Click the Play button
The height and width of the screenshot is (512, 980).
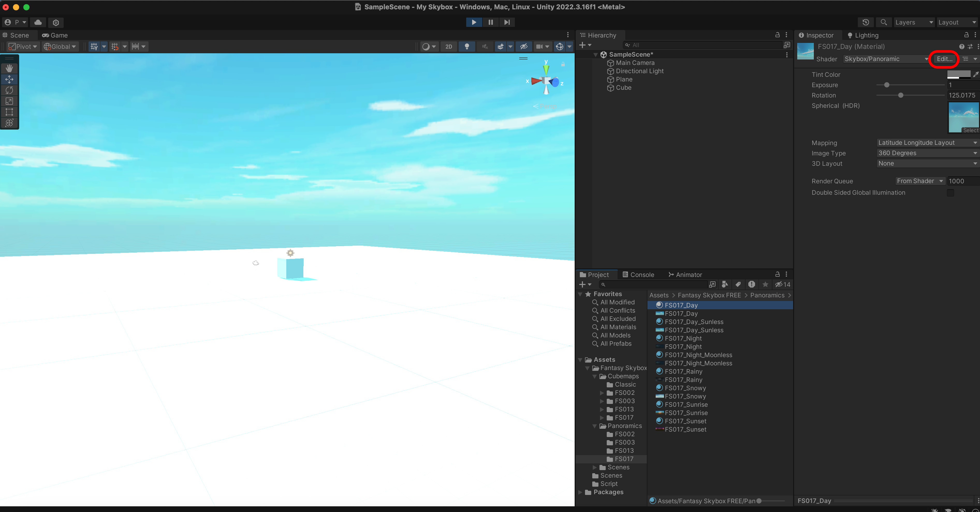pyautogui.click(x=474, y=22)
